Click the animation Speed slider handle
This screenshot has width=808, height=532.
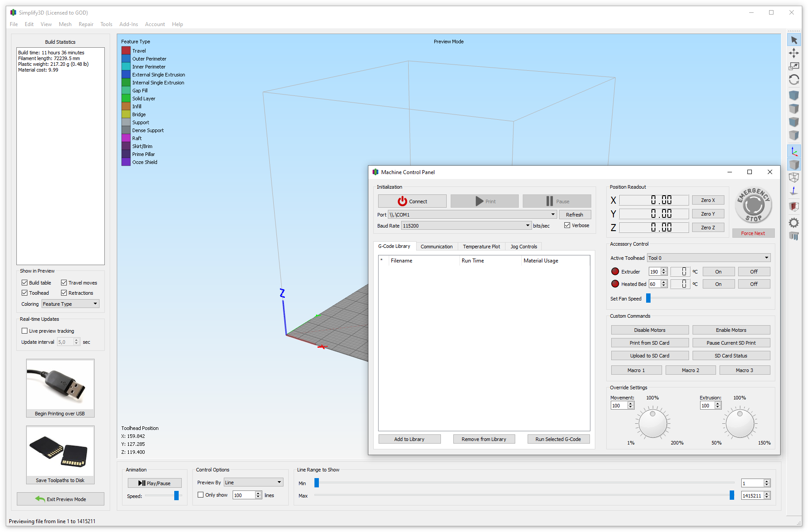tap(176, 495)
